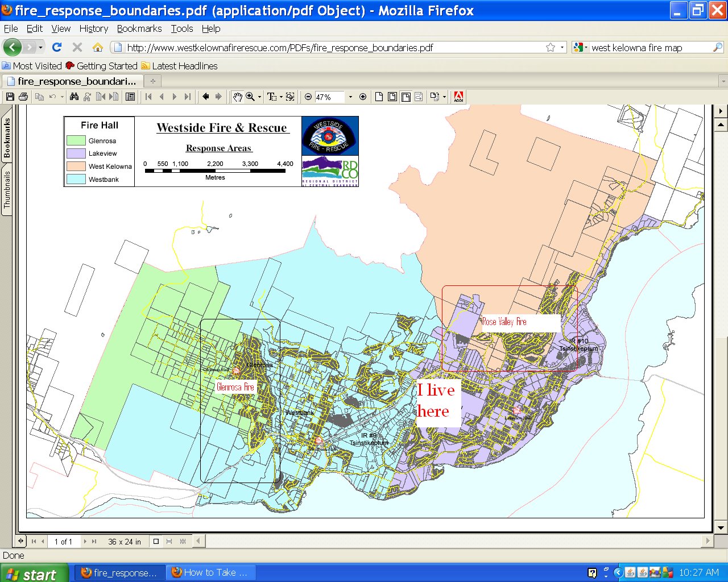Set Fit Width view
The height and width of the screenshot is (582, 728).
point(406,97)
